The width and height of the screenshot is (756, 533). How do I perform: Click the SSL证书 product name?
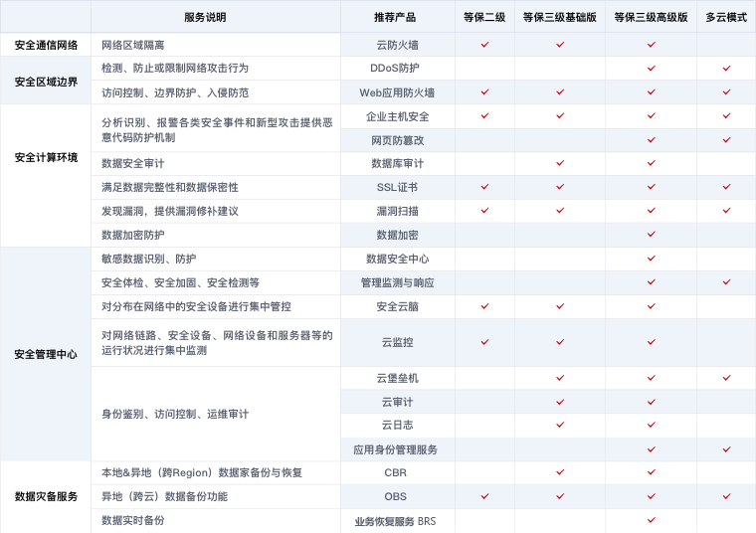tap(397, 187)
